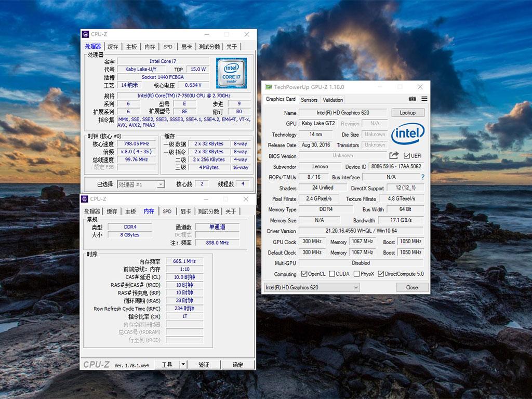532x399 pixels.
Task: Select the 处理器 tab in the bottom (memory) CPU-Z window
Action: [x=92, y=211]
